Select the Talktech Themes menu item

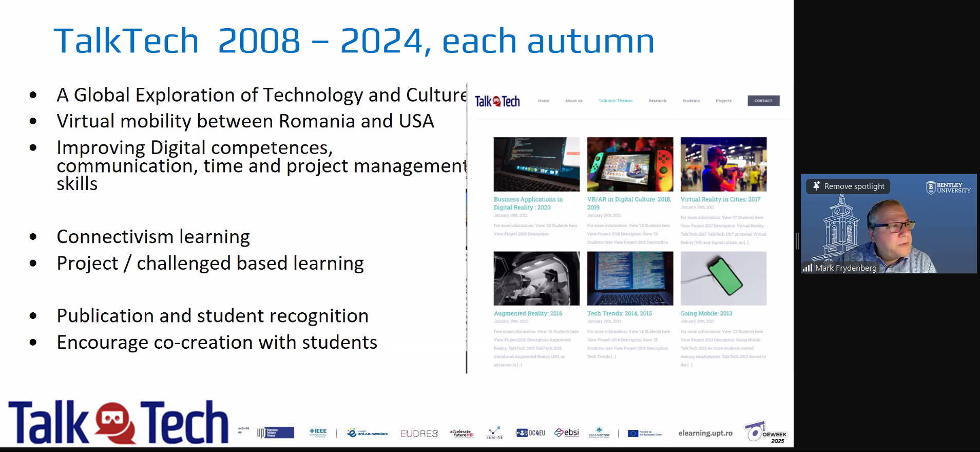tap(615, 101)
